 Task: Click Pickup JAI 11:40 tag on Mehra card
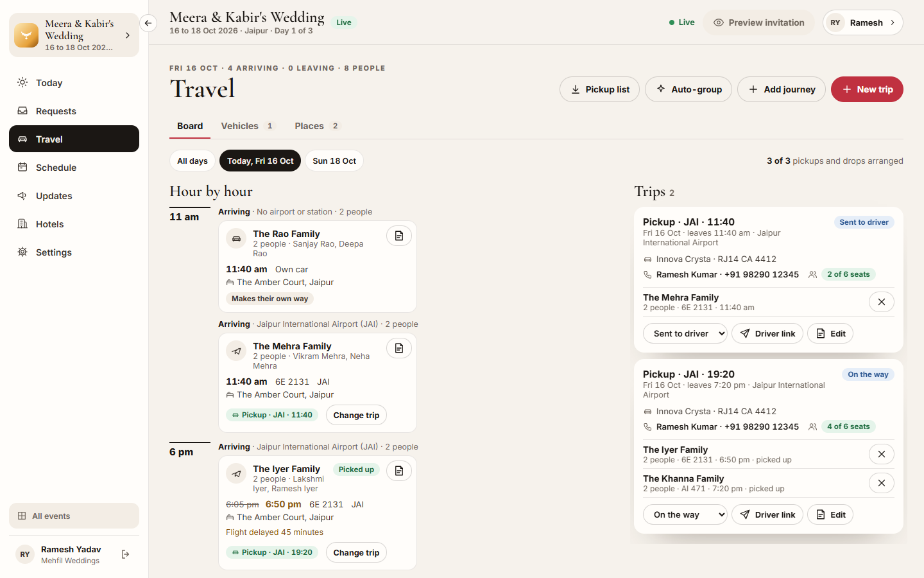[x=272, y=415]
